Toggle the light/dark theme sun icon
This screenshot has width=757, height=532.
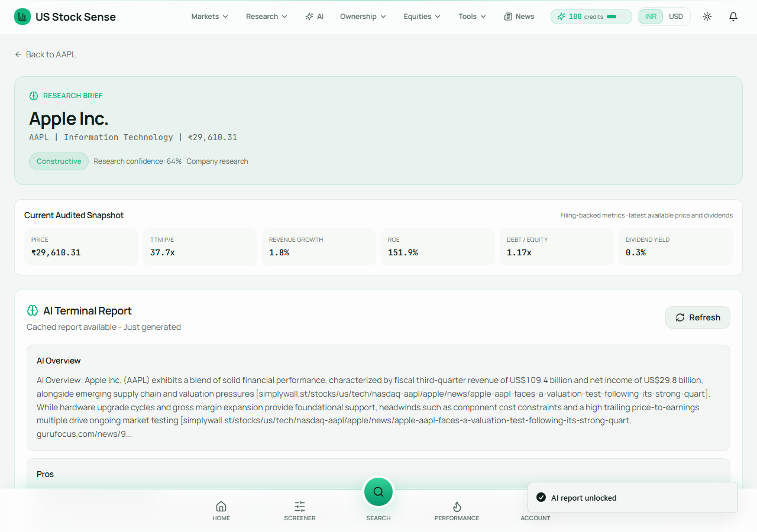click(707, 17)
